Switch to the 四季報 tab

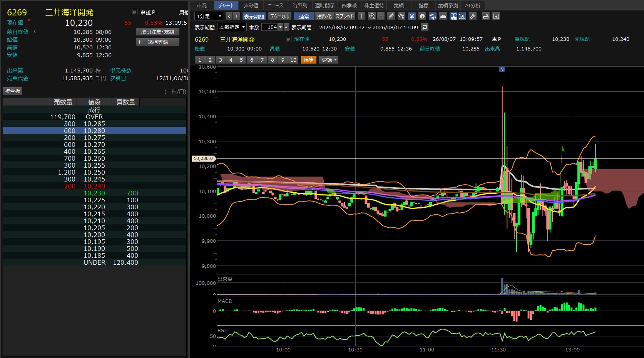pyautogui.click(x=350, y=5)
